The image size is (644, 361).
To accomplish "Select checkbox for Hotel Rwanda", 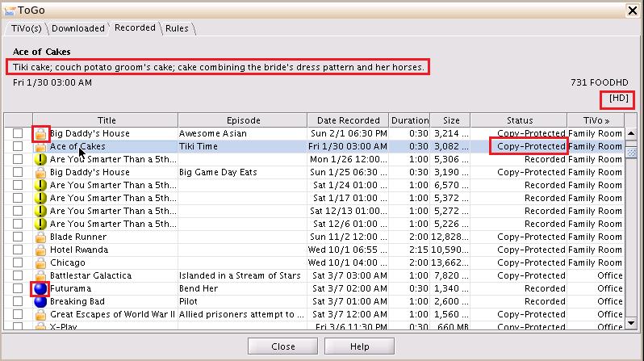I will point(18,250).
